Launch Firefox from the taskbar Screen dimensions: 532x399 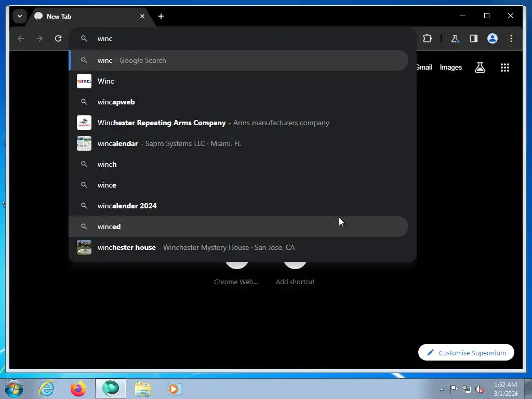click(x=78, y=389)
